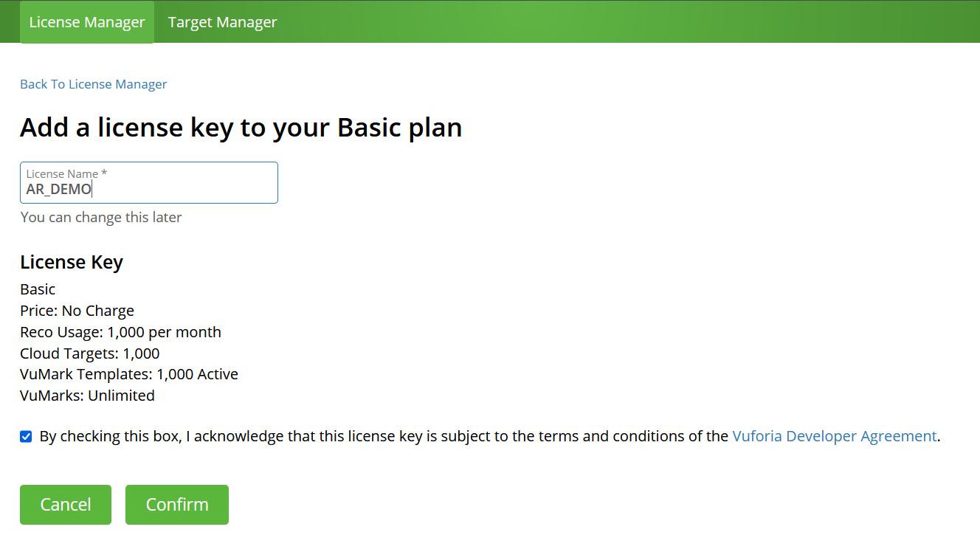Follow the Back To License Manager link
980x552 pixels.
pyautogui.click(x=93, y=84)
